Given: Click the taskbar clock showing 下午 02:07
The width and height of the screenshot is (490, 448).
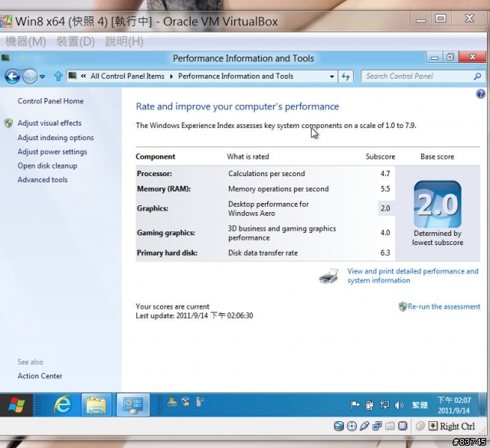Looking at the screenshot, I should tap(454, 405).
